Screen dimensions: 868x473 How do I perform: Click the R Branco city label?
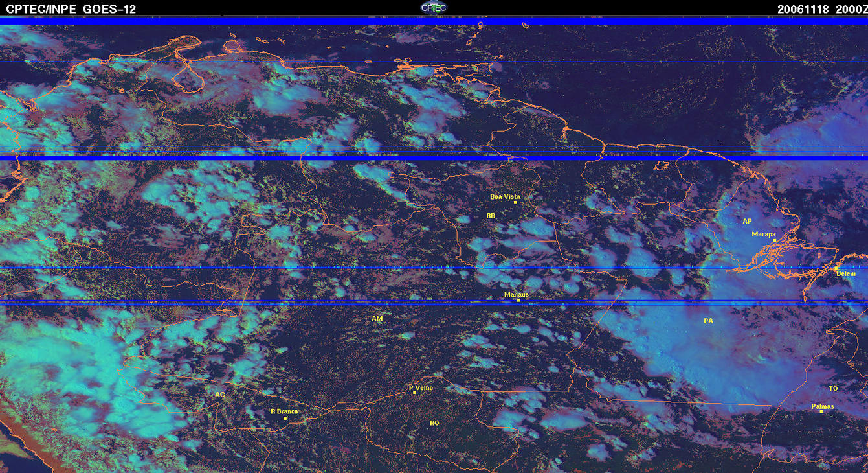point(284,411)
